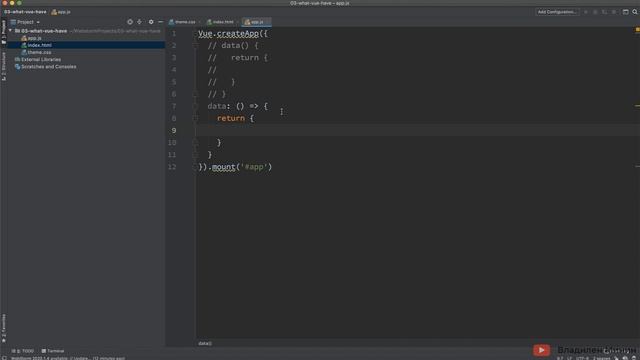Fold the return block at line 8
Screen dimensions: 640x360
[196, 119]
